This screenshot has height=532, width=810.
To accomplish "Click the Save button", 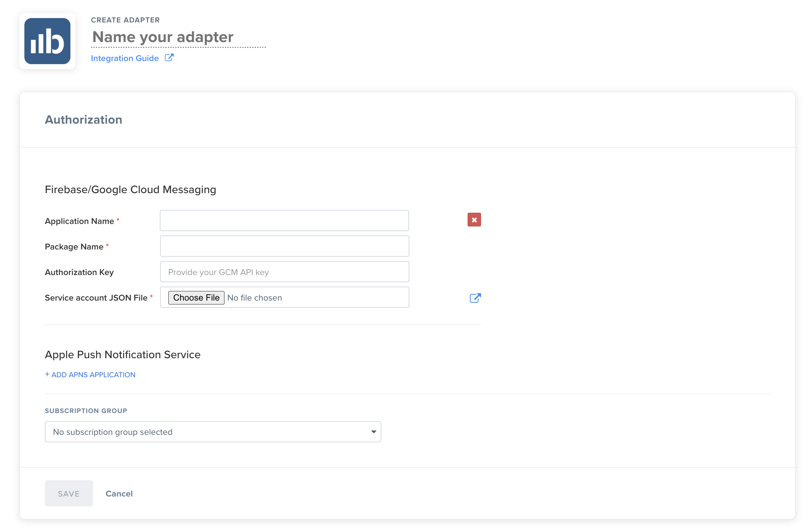I will (69, 494).
